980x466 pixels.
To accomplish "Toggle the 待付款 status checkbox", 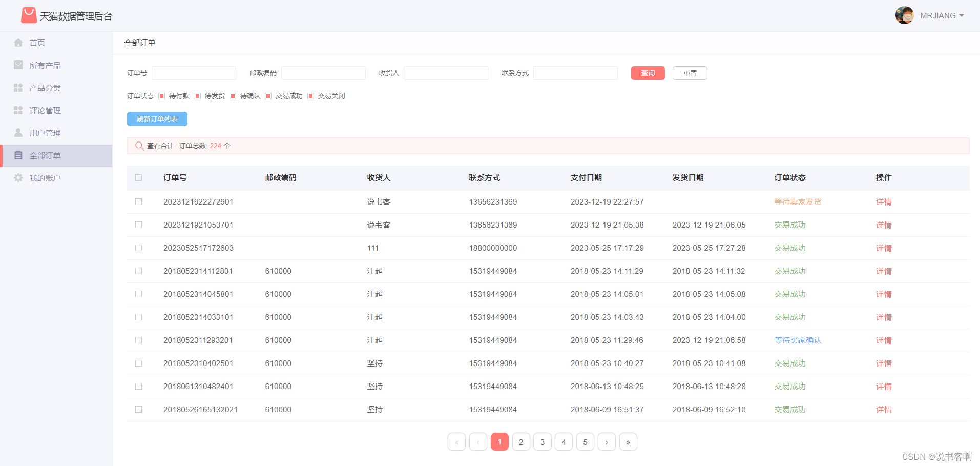I will coord(162,96).
